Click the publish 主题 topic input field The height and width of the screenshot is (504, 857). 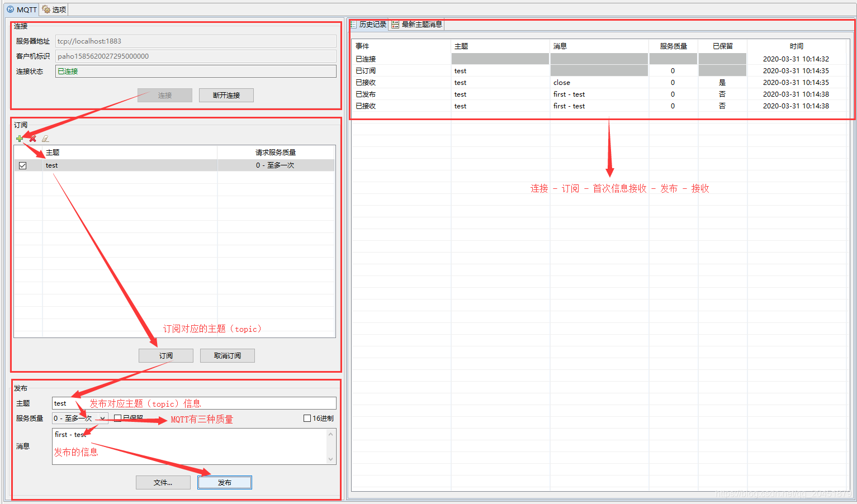[x=194, y=403]
